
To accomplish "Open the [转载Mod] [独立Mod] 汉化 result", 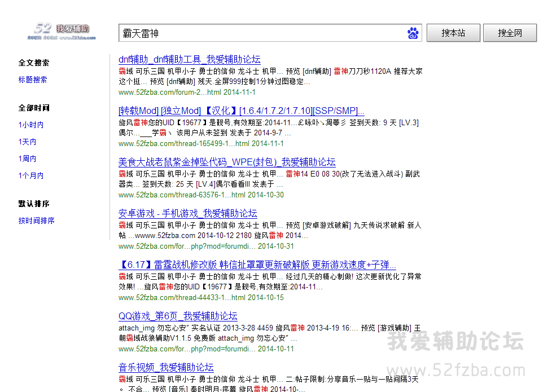I will point(241,111).
